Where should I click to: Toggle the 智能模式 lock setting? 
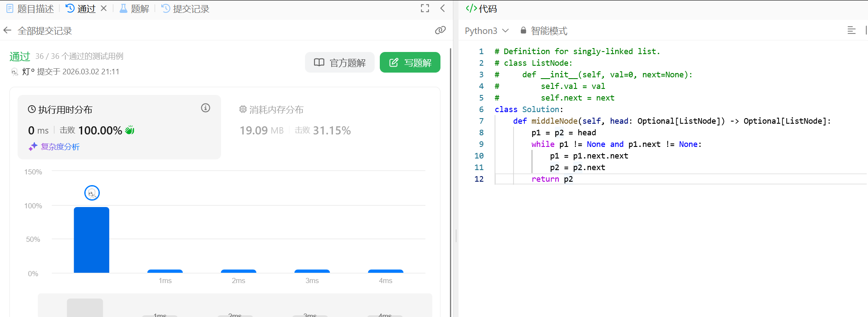(544, 31)
